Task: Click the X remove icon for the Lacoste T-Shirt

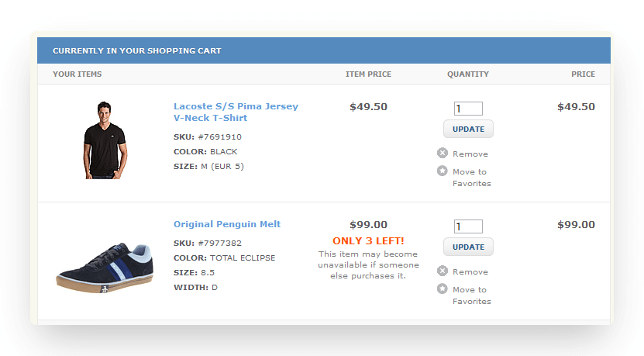Action: 443,153
